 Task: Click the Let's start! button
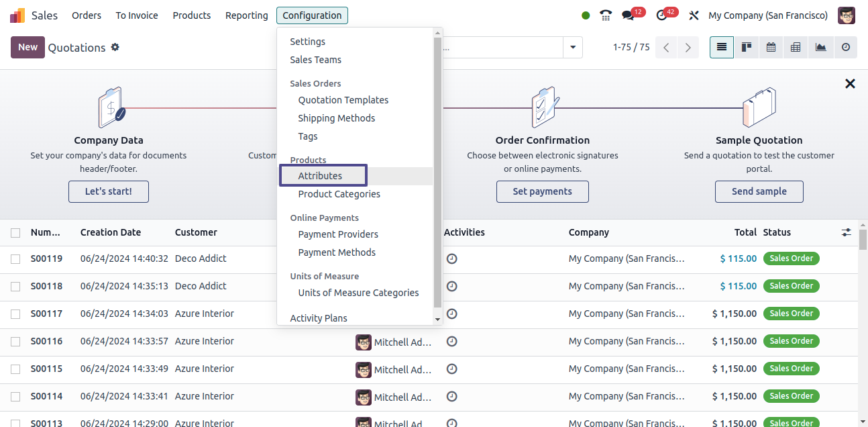point(109,191)
